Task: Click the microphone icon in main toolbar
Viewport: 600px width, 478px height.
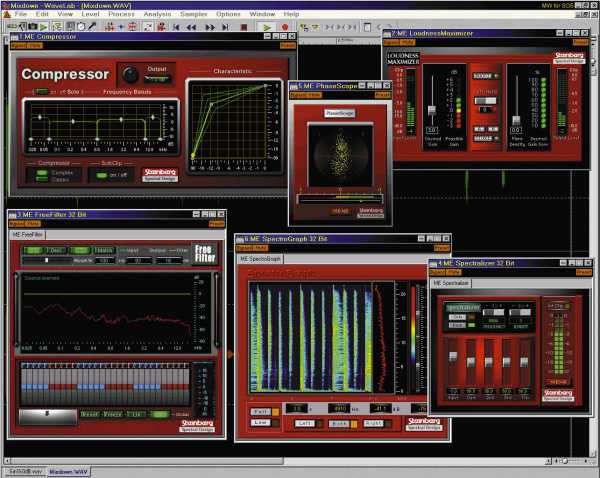Action: click(92, 26)
